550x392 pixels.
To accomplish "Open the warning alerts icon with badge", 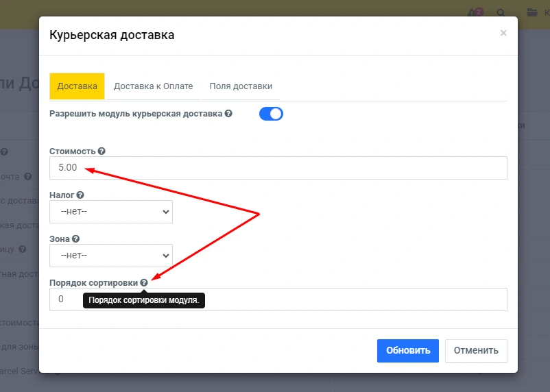I will point(473,12).
